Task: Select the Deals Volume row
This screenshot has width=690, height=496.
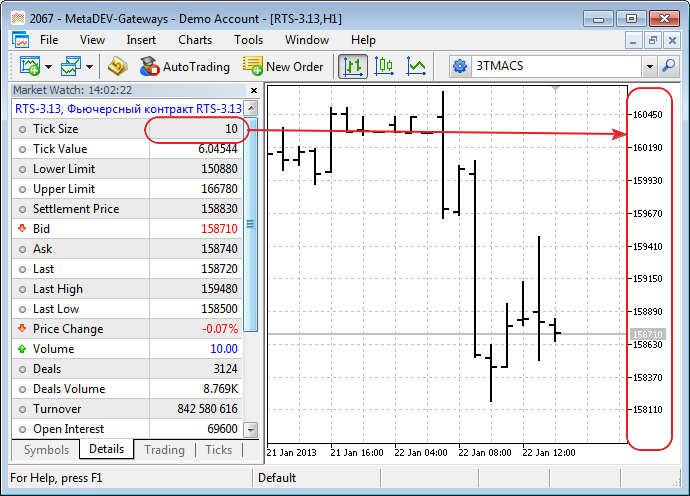Action: tap(128, 389)
